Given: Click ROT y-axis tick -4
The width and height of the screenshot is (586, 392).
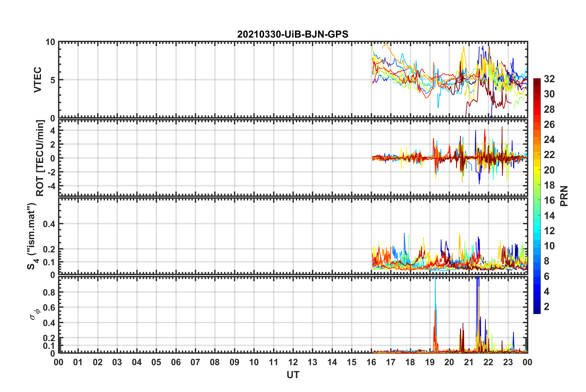Looking at the screenshot, I should pyautogui.click(x=51, y=186).
